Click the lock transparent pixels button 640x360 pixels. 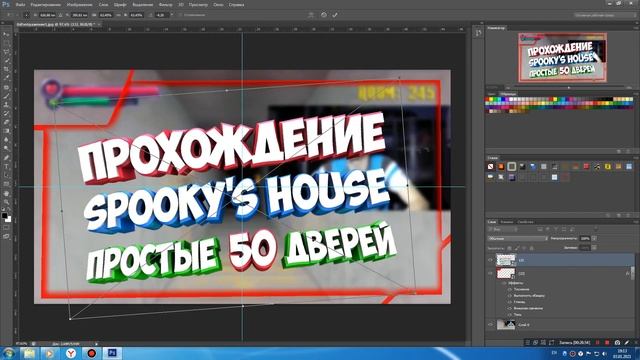(x=509, y=248)
